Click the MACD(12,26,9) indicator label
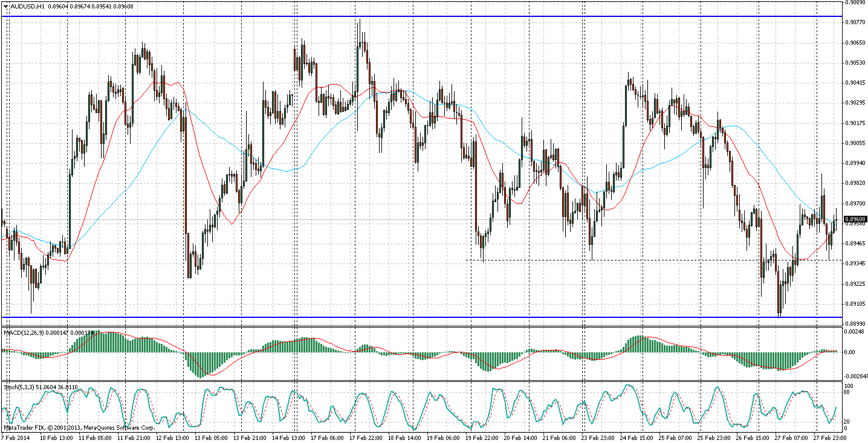 [x=24, y=332]
